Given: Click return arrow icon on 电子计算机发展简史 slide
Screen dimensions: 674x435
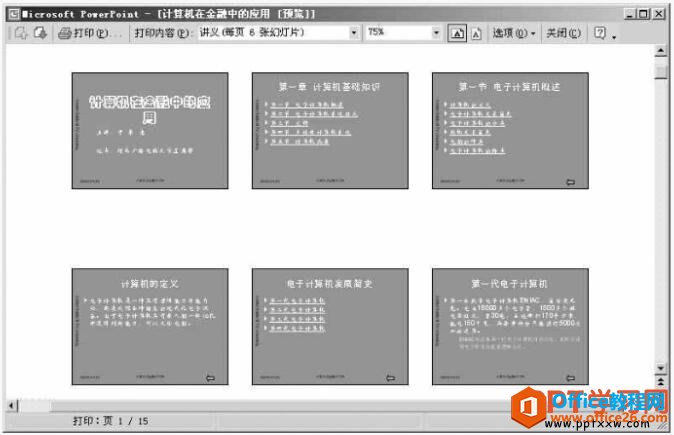Looking at the screenshot, I should pos(390,378).
